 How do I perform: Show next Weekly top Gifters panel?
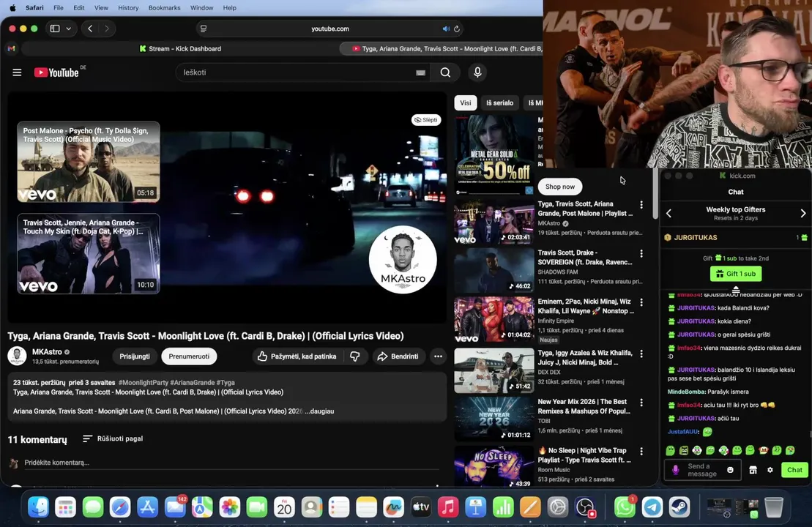(x=803, y=213)
